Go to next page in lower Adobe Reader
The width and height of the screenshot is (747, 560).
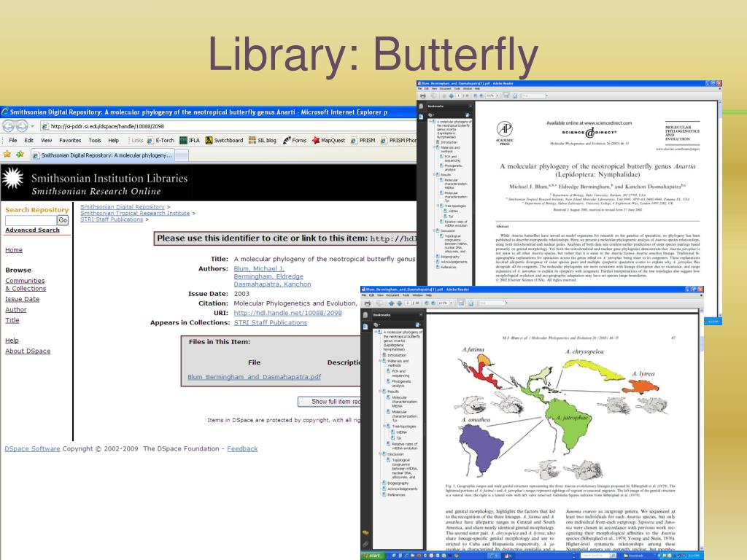pos(399,303)
